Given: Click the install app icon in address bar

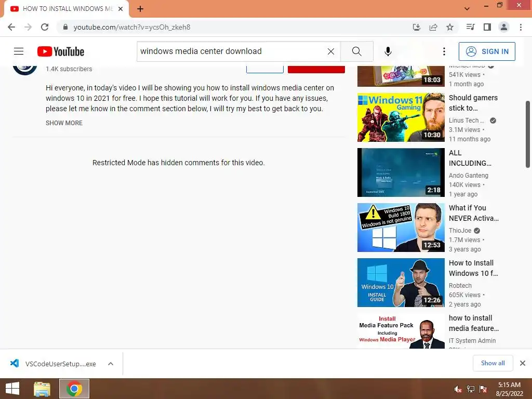Looking at the screenshot, I should [x=417, y=27].
